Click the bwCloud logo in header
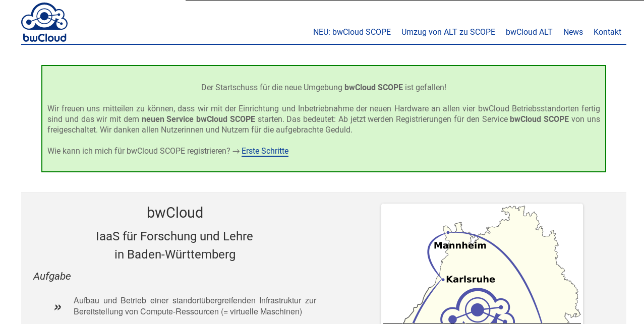The image size is (644, 324). pyautogui.click(x=44, y=23)
